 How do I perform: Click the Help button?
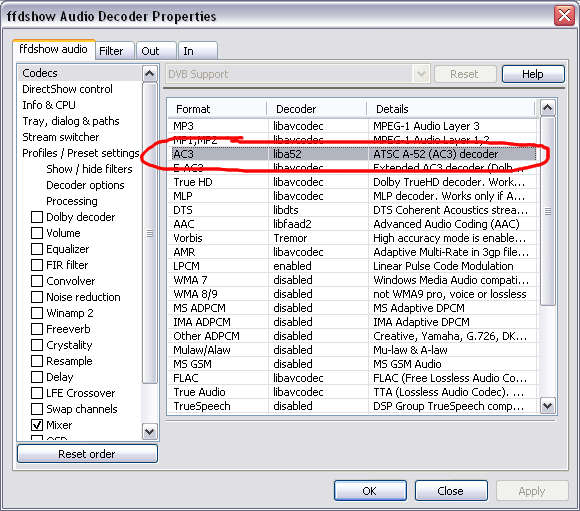pyautogui.click(x=533, y=74)
